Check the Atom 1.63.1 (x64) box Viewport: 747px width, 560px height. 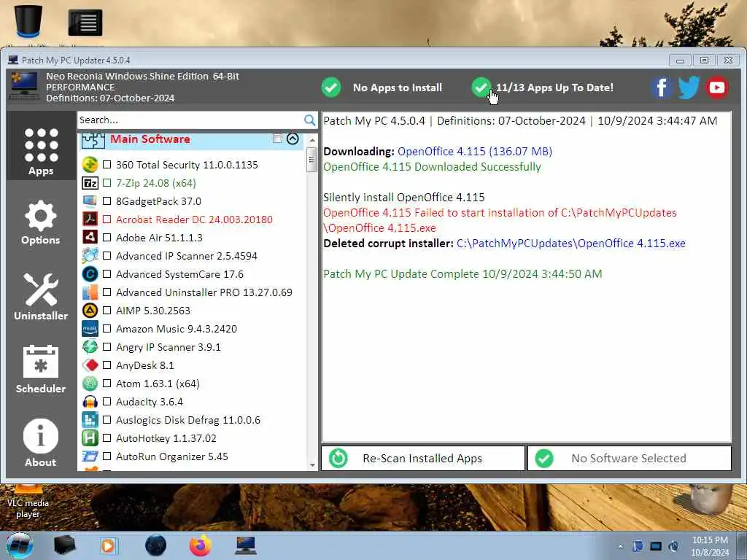coord(107,384)
